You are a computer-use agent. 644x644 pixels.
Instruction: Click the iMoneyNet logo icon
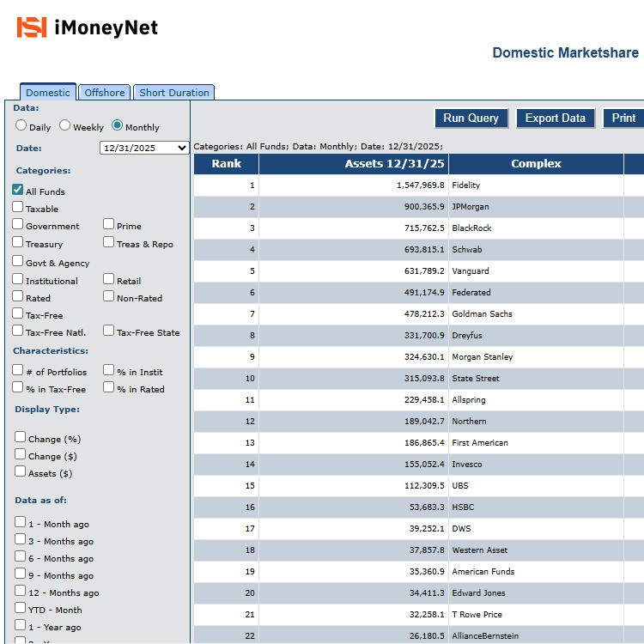tap(32, 27)
